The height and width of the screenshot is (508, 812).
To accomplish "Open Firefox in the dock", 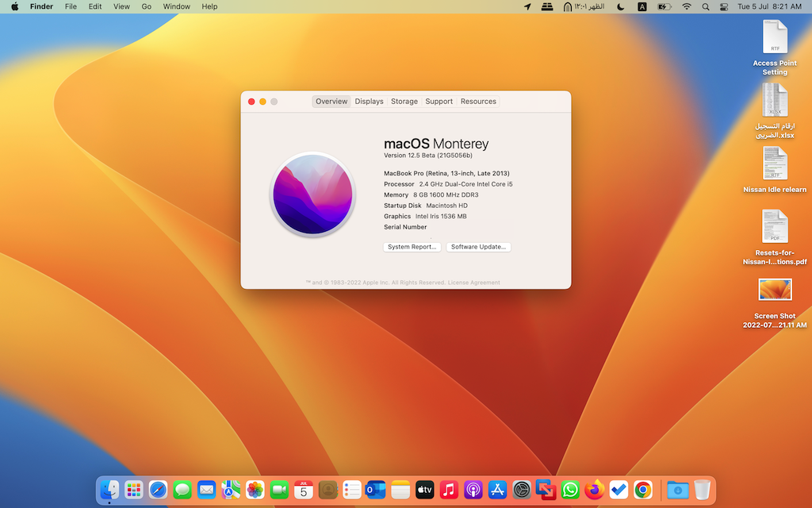I will 595,490.
